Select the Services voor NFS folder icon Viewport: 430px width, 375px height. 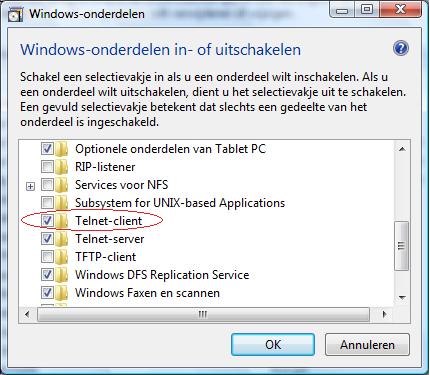point(62,185)
